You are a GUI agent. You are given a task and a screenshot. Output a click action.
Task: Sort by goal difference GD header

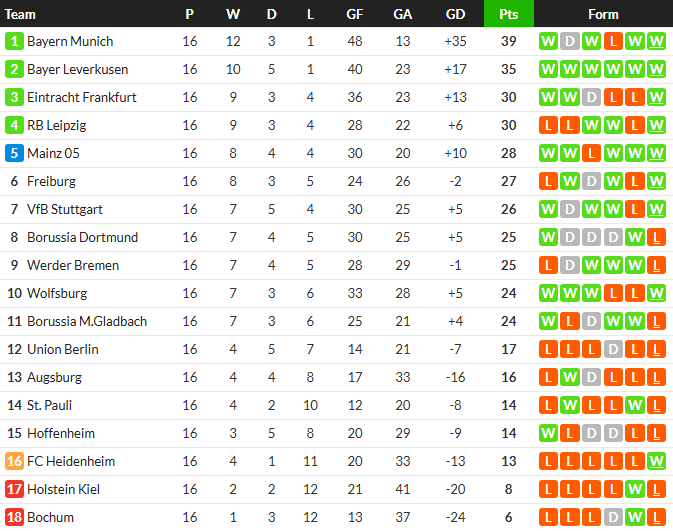[x=456, y=14]
